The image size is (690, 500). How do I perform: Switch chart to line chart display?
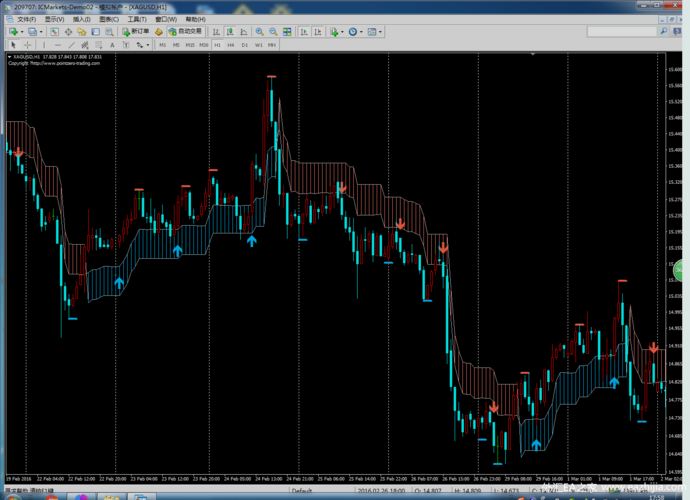pos(244,32)
